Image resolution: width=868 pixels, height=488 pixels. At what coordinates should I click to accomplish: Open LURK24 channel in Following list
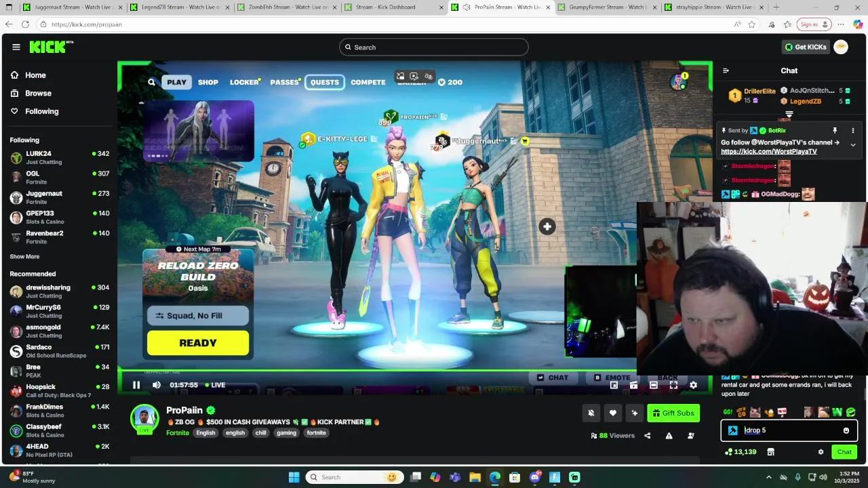(x=60, y=157)
